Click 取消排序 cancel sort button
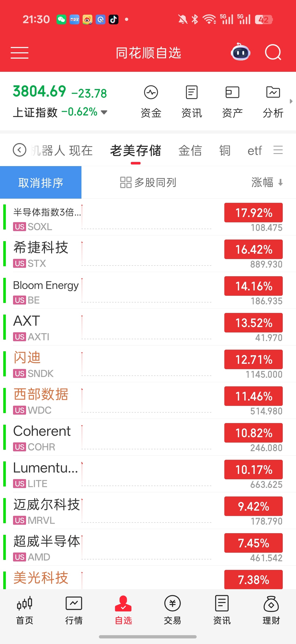Viewport: 296px width, 644px height. (40, 182)
